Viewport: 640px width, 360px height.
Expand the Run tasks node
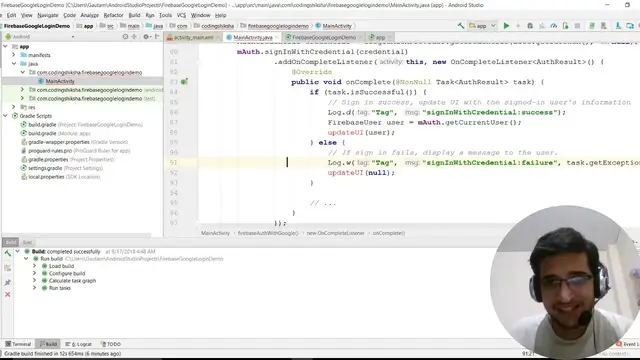point(35,288)
